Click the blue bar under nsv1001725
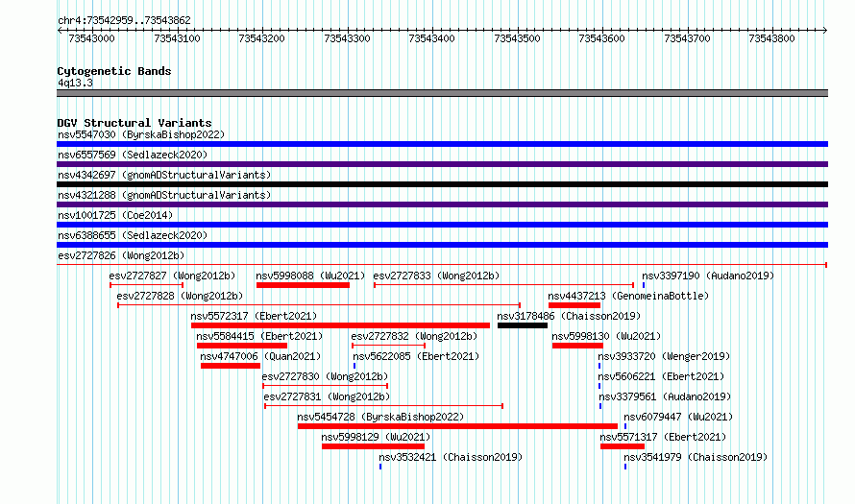The image size is (855, 504). 442,225
